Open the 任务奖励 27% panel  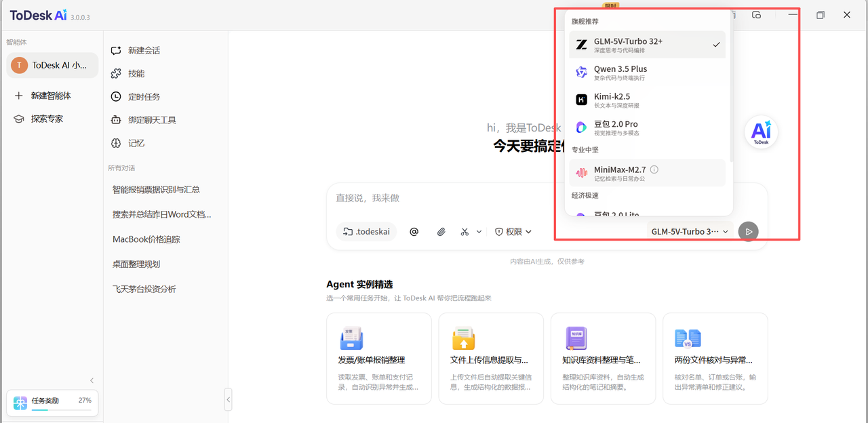(x=52, y=403)
